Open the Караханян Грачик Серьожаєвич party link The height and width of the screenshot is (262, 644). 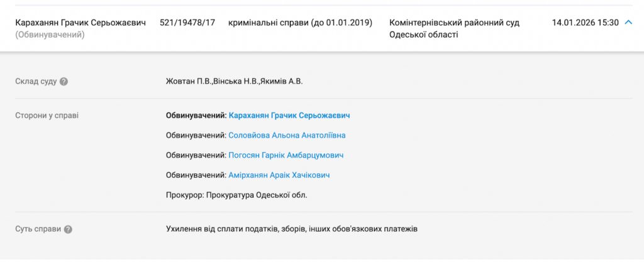click(x=289, y=116)
